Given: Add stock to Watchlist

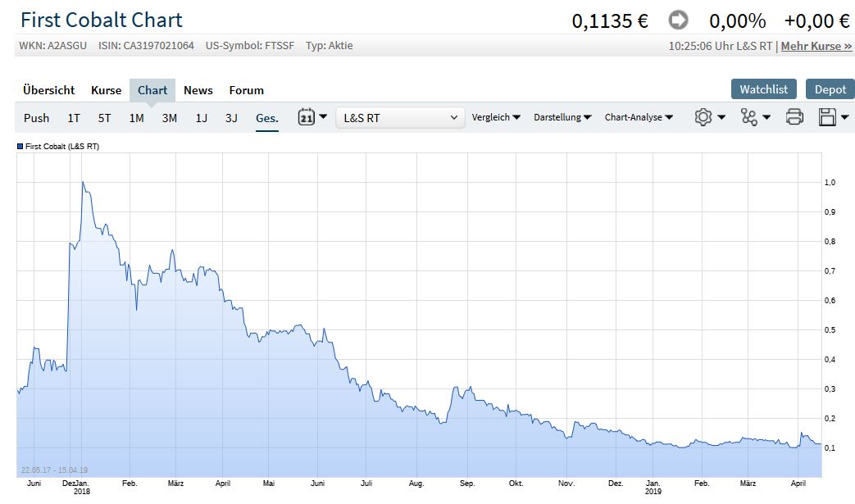Looking at the screenshot, I should coord(763,89).
